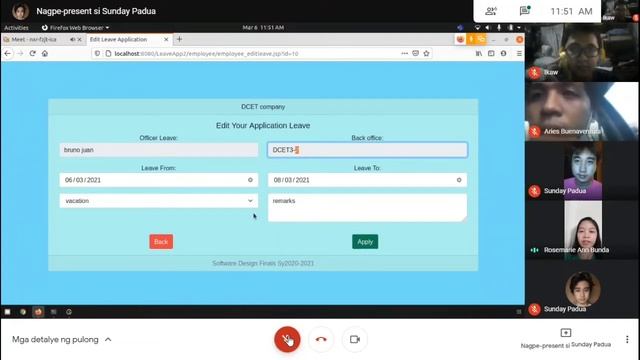The height and width of the screenshot is (360, 640).
Task: Open the vacation leave type dropdown
Action: [159, 201]
